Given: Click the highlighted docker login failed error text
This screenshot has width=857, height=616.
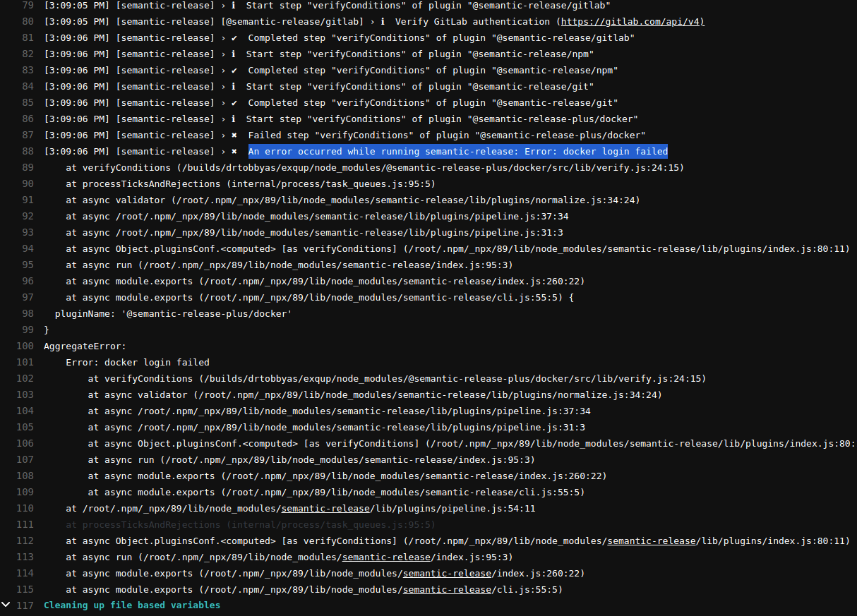Looking at the screenshot, I should (457, 151).
